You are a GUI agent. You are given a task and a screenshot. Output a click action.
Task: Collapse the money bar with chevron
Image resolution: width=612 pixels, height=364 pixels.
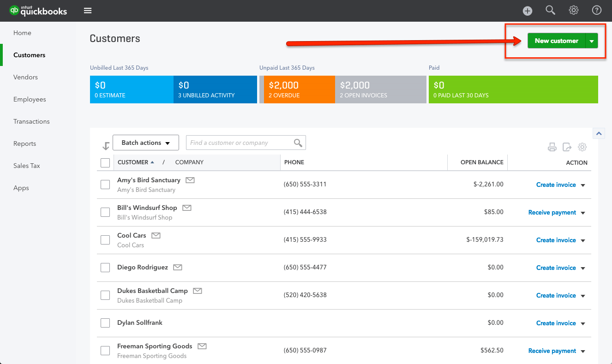point(599,133)
